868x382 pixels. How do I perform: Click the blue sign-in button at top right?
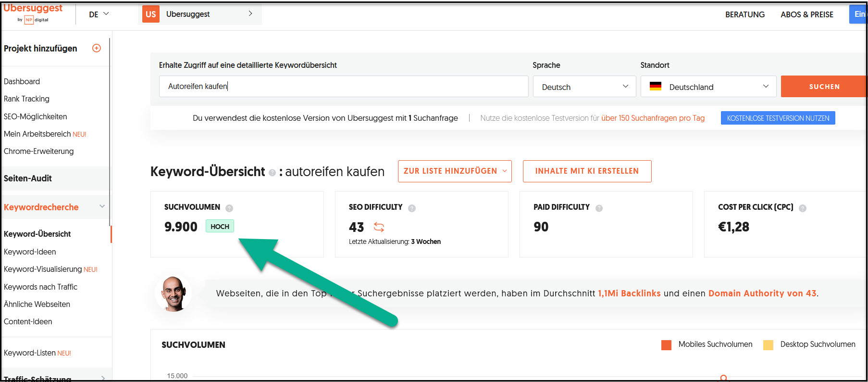[858, 14]
